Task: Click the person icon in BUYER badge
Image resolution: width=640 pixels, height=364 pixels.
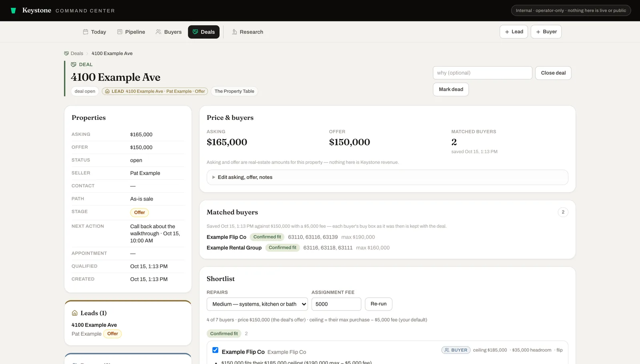Action: click(447, 350)
